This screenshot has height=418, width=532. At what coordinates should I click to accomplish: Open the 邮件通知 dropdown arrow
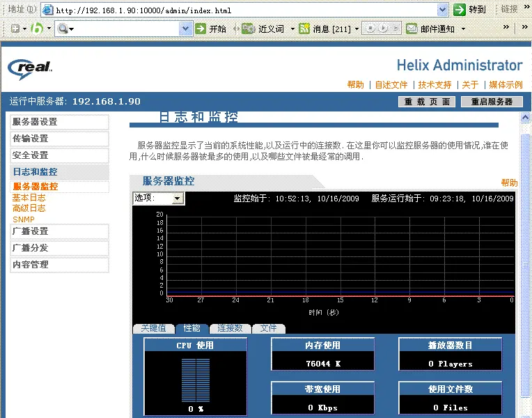(463, 29)
